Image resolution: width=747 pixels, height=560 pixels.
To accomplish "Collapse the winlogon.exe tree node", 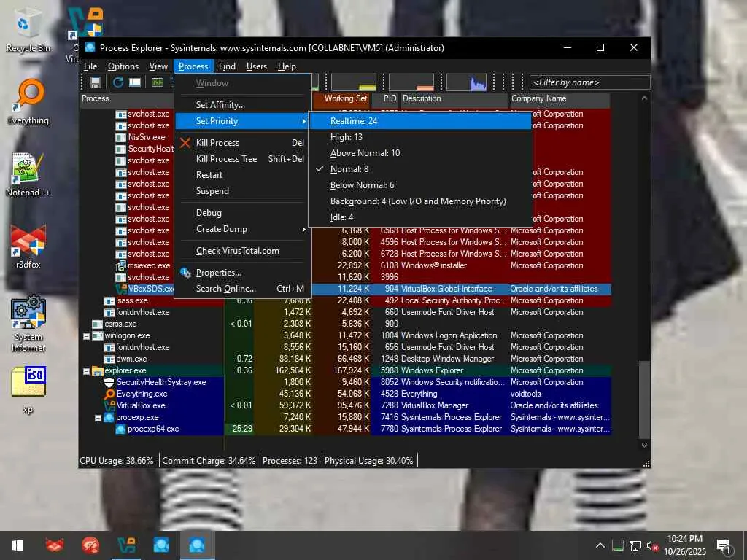I will pos(86,336).
